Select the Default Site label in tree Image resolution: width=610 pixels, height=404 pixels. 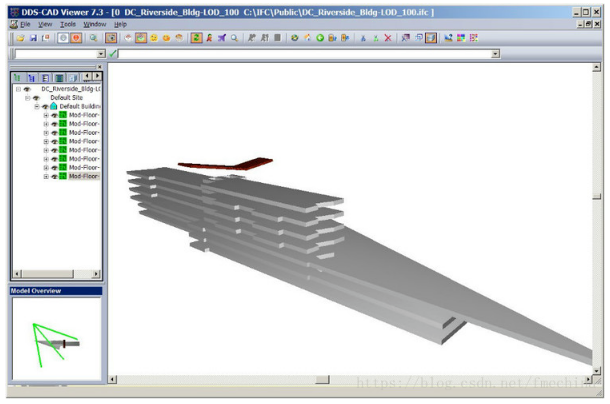click(67, 98)
